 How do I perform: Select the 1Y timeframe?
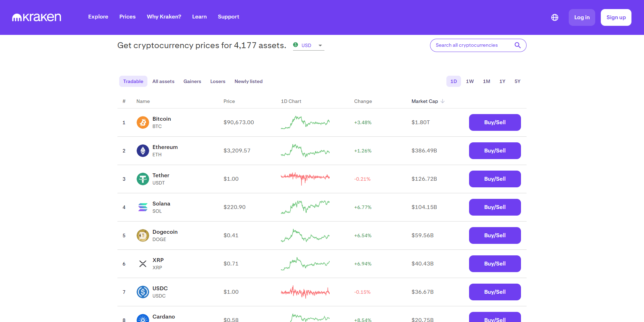(x=502, y=81)
